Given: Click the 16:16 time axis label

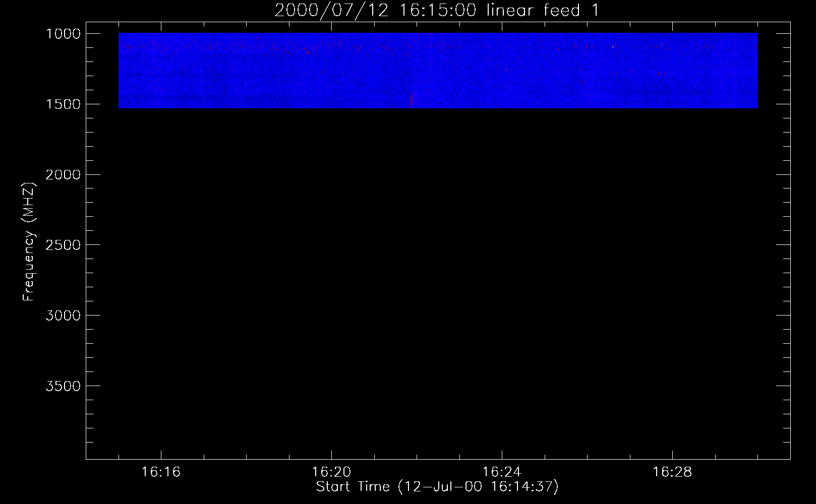Looking at the screenshot, I should click(x=161, y=472).
